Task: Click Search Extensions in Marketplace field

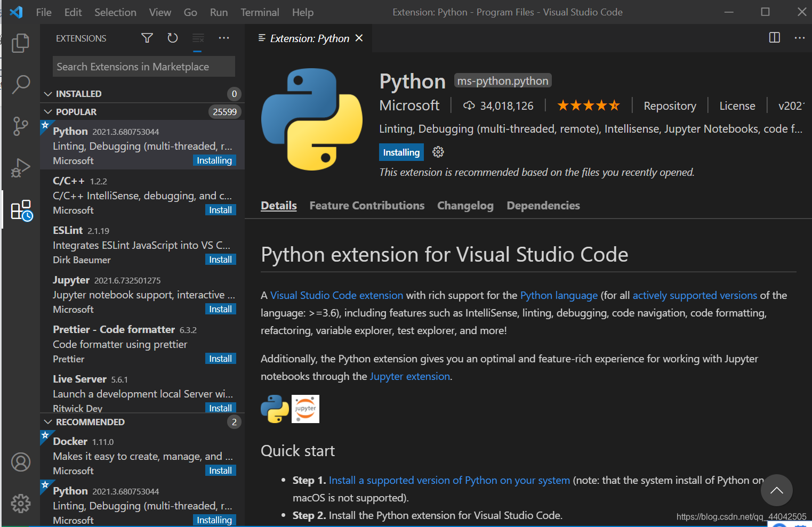Action: coord(144,67)
